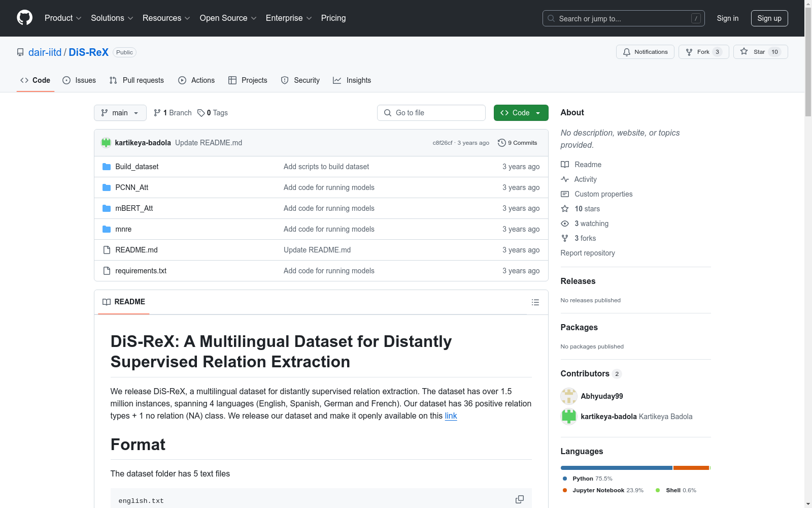The image size is (812, 508).
Task: Open the green Code dropdown button
Action: (521, 113)
